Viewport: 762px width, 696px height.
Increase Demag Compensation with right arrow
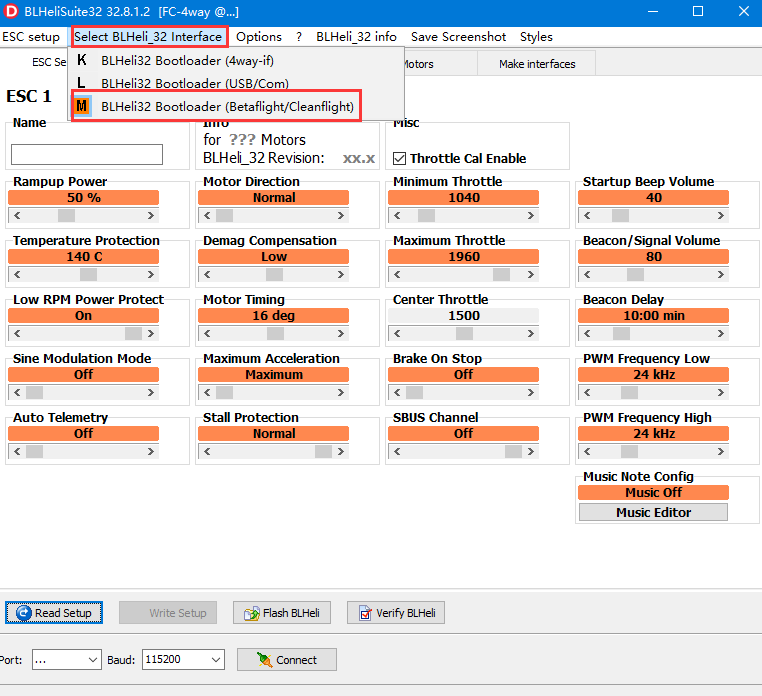[341, 275]
